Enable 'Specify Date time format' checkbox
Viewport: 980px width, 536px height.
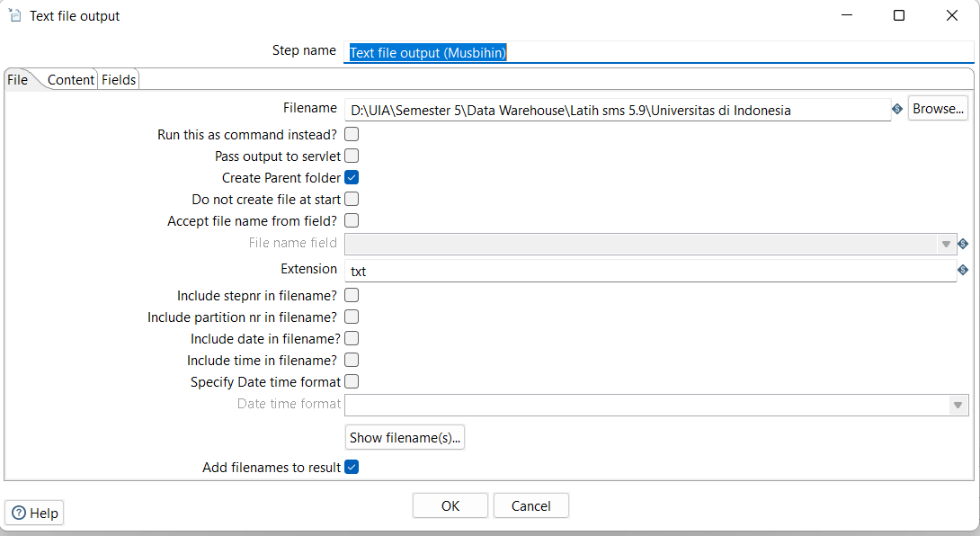352,381
